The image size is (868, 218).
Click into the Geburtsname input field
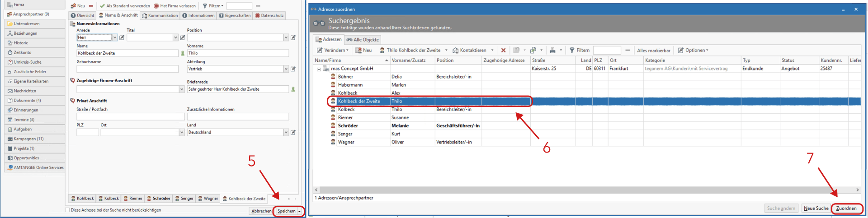click(127, 69)
